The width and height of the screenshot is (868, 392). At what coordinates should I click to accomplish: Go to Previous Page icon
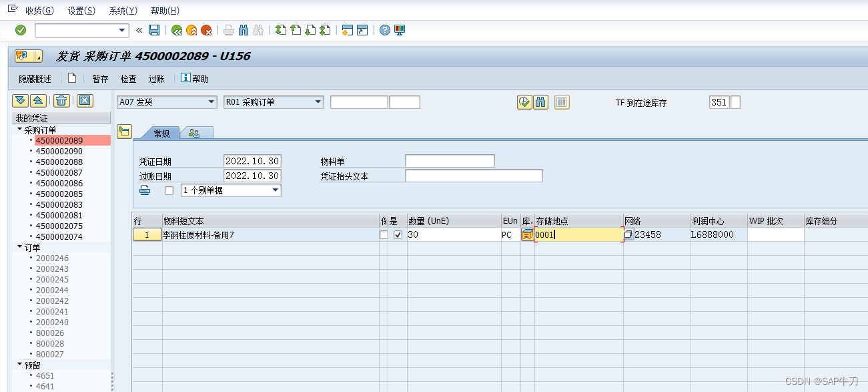[x=296, y=30]
